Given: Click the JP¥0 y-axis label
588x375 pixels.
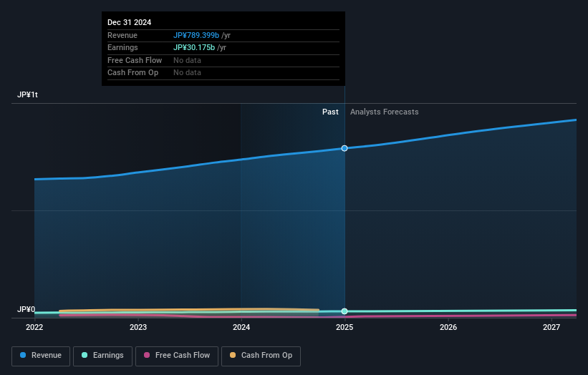Looking at the screenshot, I should [26, 309].
